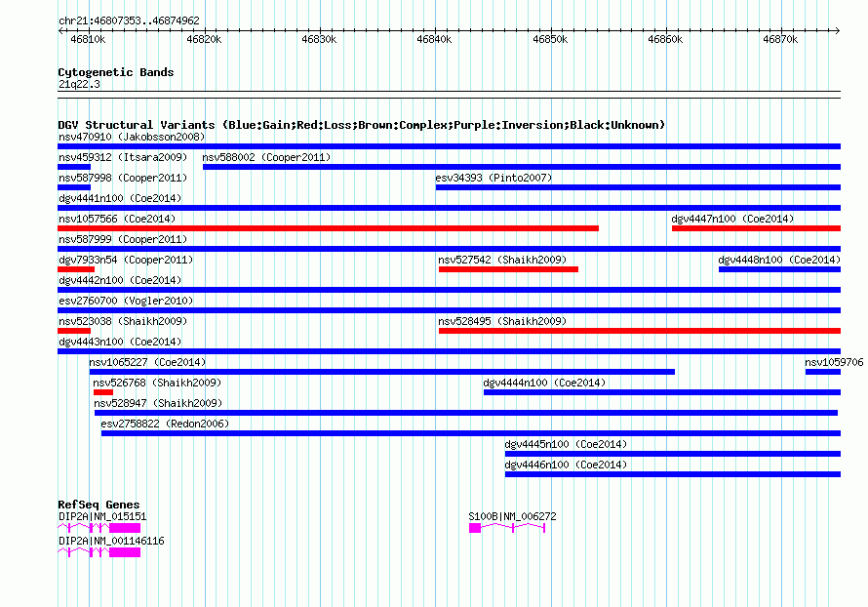Click the nsv1059706 variant label
This screenshot has height=607, width=868.
[834, 362]
